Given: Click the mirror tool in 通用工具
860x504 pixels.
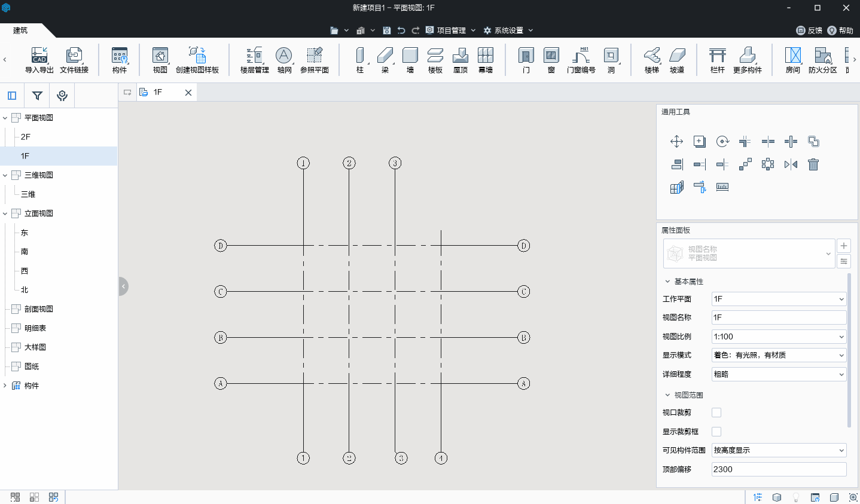Looking at the screenshot, I should pos(791,164).
